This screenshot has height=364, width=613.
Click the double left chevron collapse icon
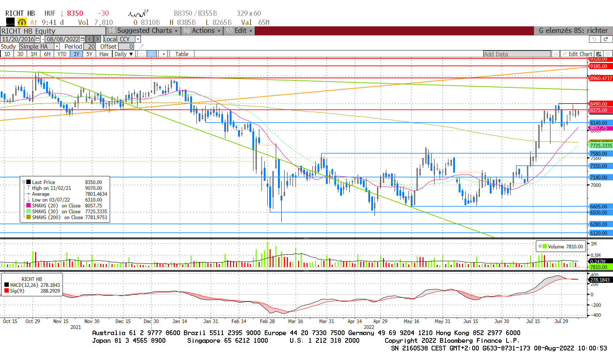click(x=556, y=54)
